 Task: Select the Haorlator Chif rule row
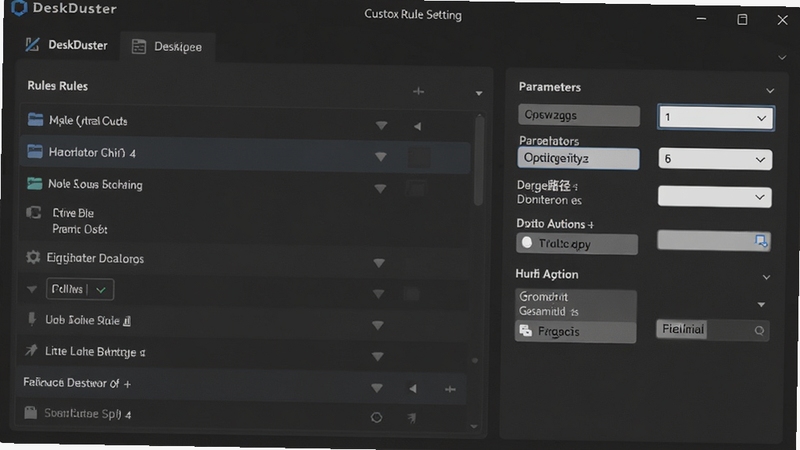pos(245,154)
